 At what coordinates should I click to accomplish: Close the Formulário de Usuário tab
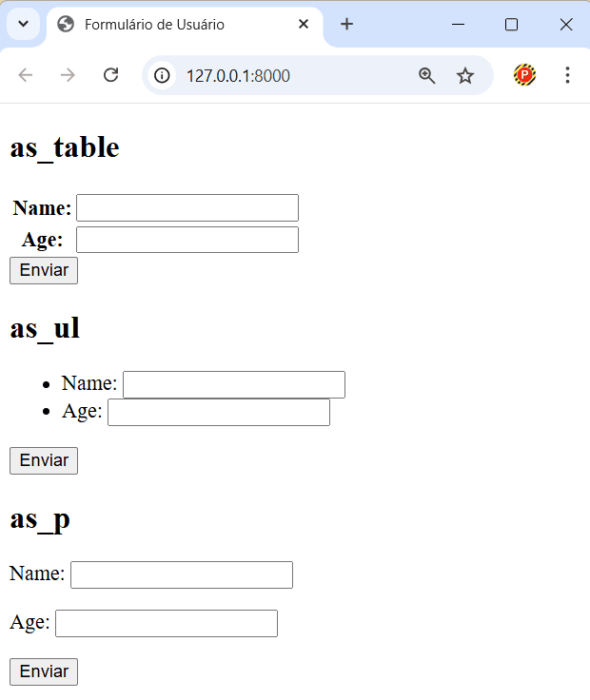[x=304, y=24]
